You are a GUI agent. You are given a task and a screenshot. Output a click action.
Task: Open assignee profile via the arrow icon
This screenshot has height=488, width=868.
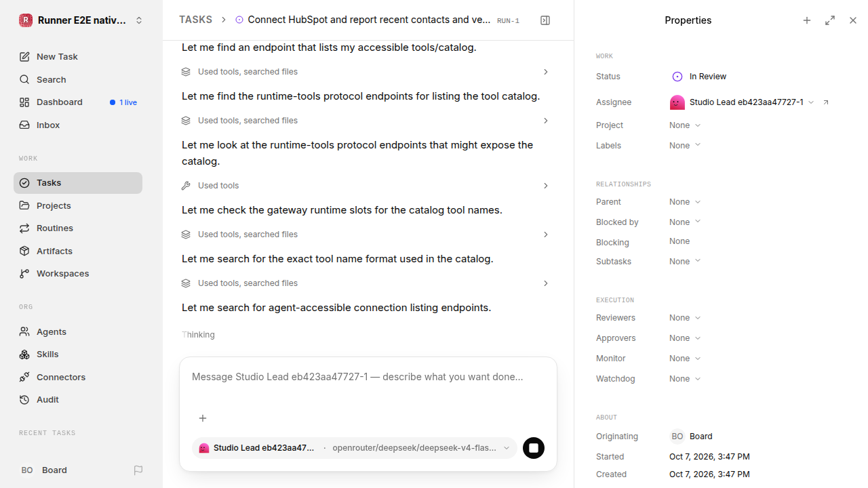click(x=826, y=102)
